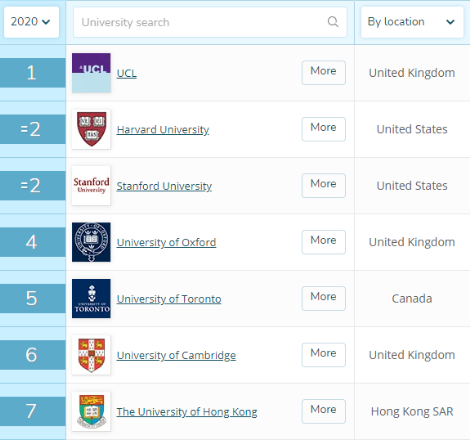Click Canada location in Toronto row

(x=412, y=299)
